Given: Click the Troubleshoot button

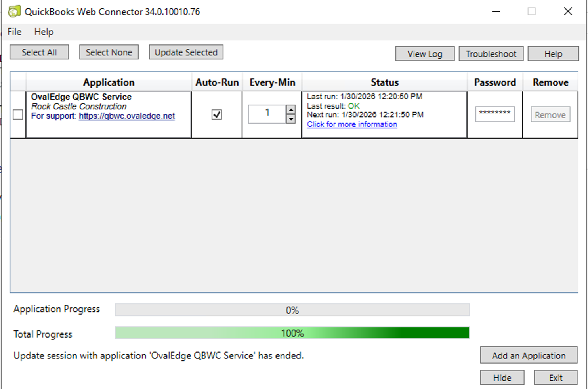Looking at the screenshot, I should tap(491, 54).
